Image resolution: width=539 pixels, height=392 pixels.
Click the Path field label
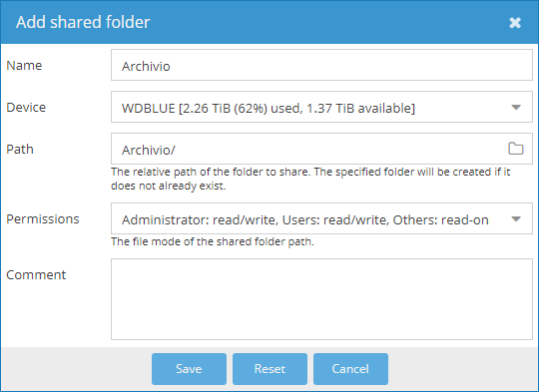tap(20, 149)
